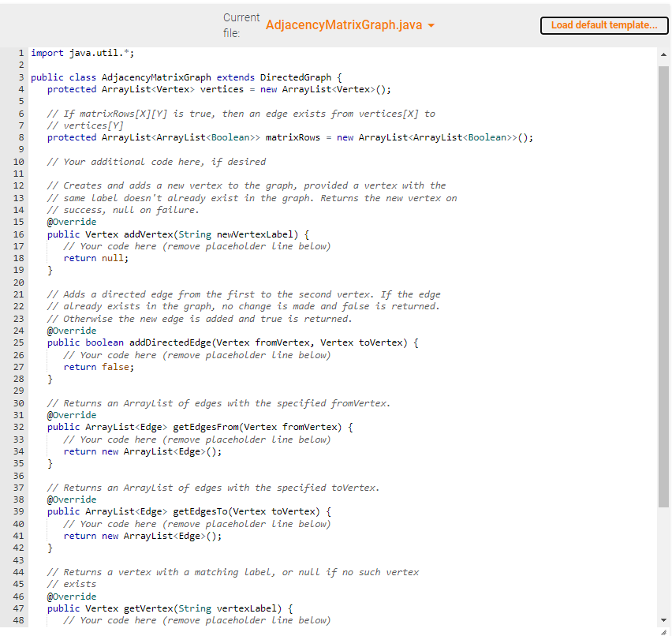Click the class declaration AdjacencyMatrixGraph on line 3

pyautogui.click(x=186, y=77)
